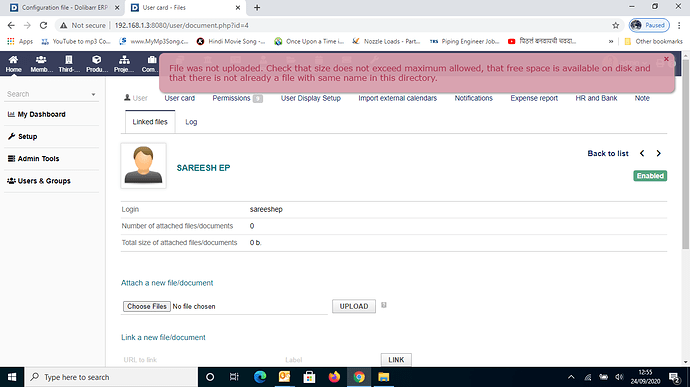Click the Choose Files button

tap(147, 306)
